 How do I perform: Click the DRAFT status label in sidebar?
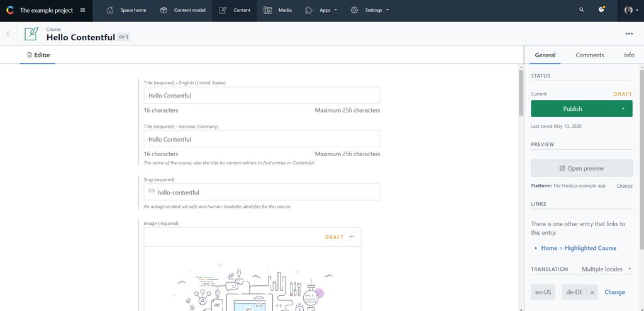pyautogui.click(x=623, y=94)
